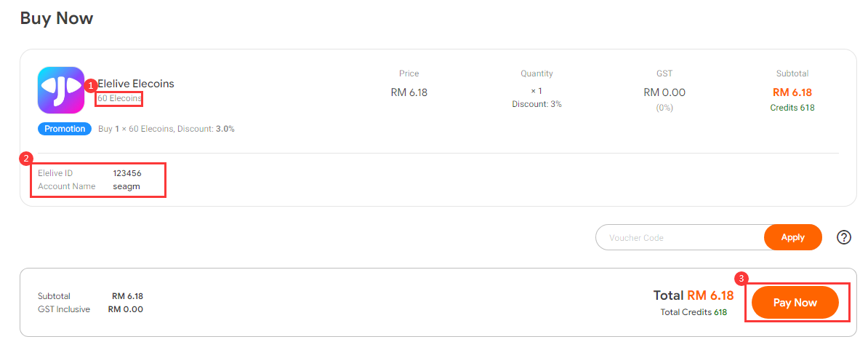Viewport: 868px width, 342px height.
Task: Click the Discount: 3% quantity note
Action: [x=537, y=103]
